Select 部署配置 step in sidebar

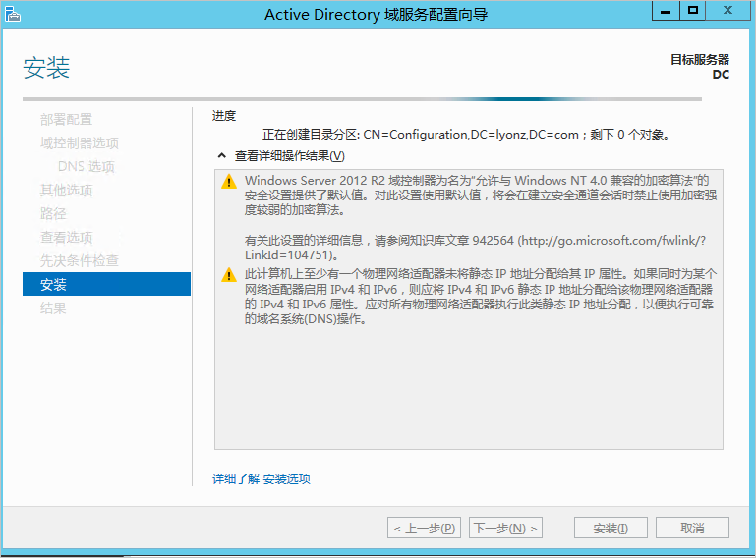click(66, 119)
